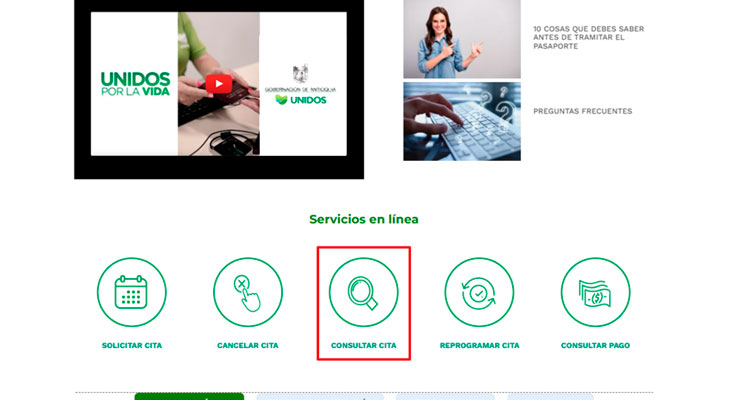Open the Preguntas Frecuentes link

tap(583, 111)
